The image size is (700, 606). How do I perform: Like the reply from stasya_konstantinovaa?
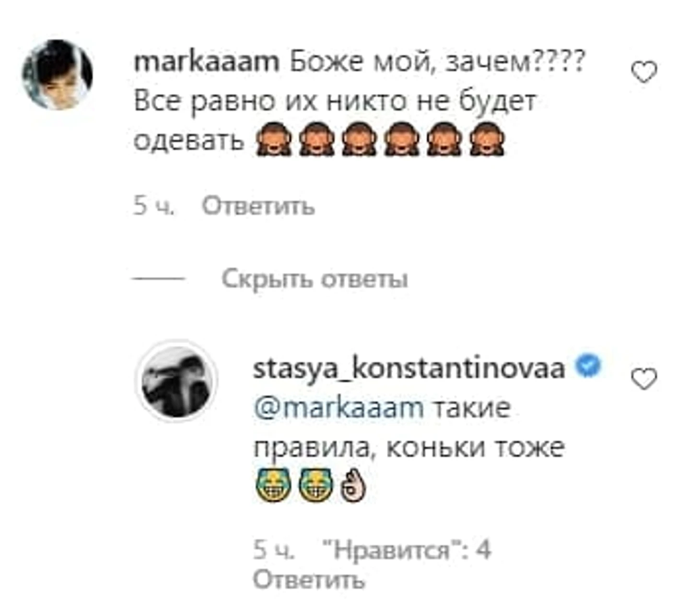643,379
